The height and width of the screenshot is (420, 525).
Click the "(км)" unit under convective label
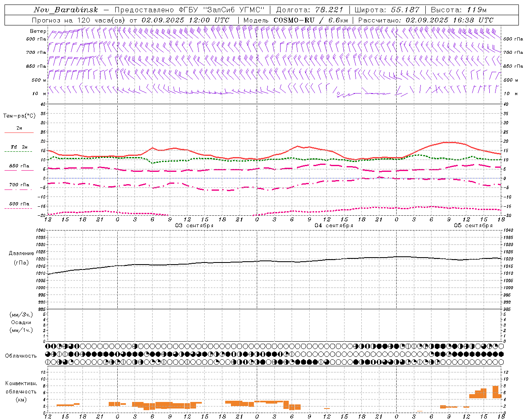click(21, 399)
